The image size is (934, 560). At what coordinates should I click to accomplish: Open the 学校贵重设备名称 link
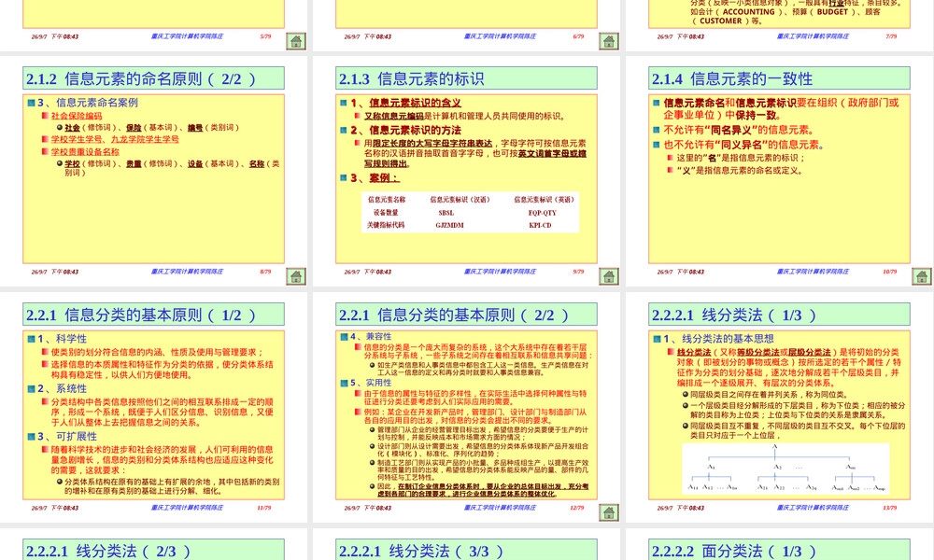point(85,152)
